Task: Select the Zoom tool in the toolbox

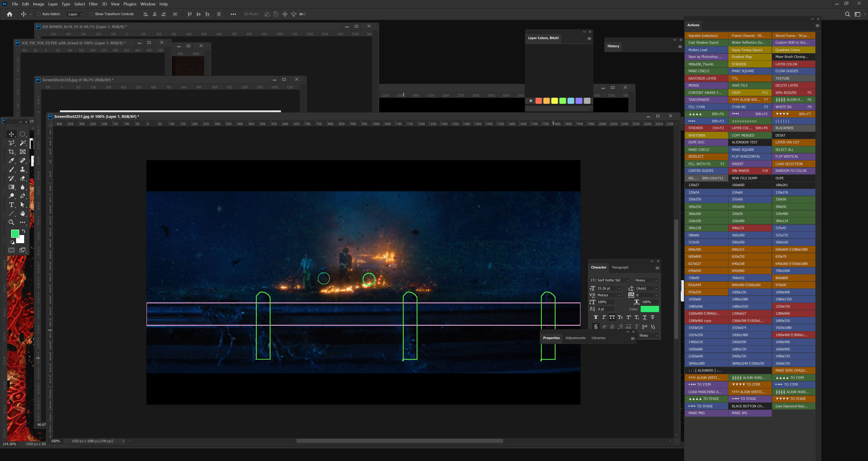Action: tap(12, 222)
